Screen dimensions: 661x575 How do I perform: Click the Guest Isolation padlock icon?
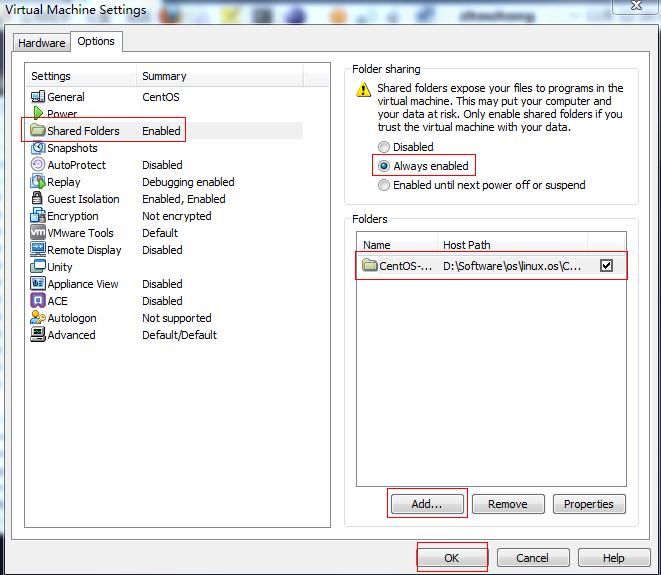tap(38, 198)
